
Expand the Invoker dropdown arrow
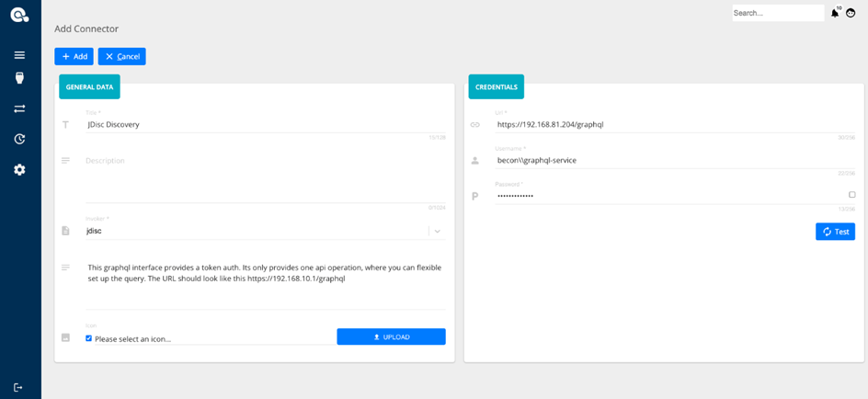click(438, 232)
